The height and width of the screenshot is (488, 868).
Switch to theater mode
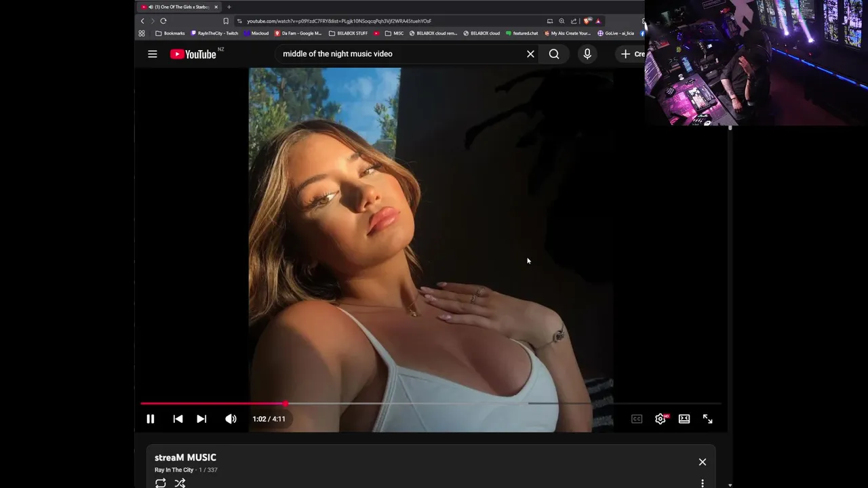tap(684, 419)
